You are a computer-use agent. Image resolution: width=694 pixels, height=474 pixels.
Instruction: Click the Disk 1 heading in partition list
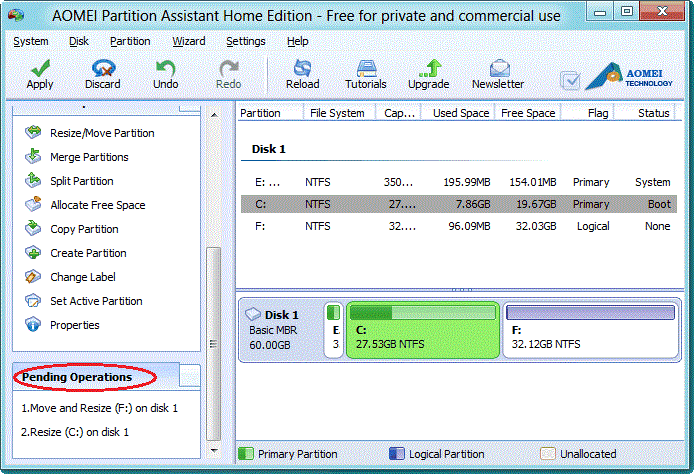(x=269, y=149)
